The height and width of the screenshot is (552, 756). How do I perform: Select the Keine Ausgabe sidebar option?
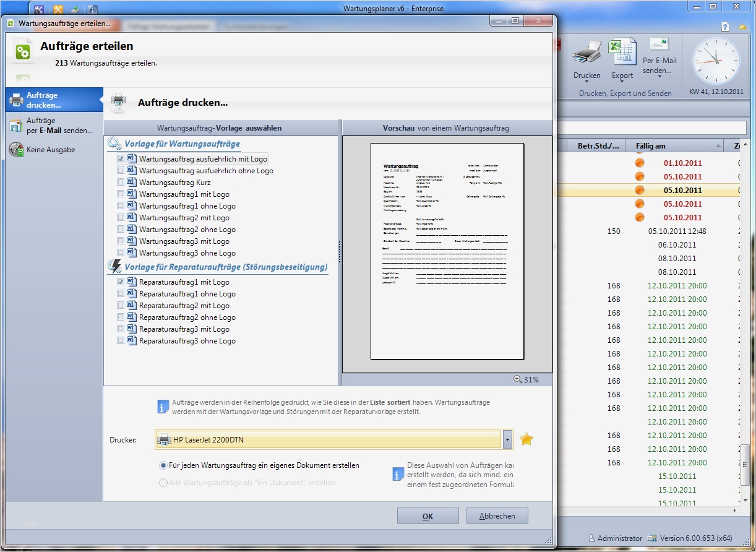pos(54,150)
